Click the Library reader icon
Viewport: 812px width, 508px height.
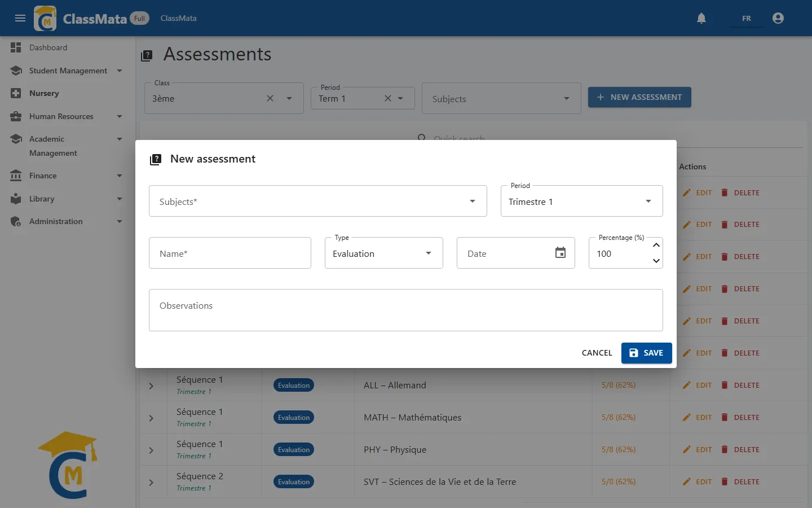pyautogui.click(x=16, y=199)
